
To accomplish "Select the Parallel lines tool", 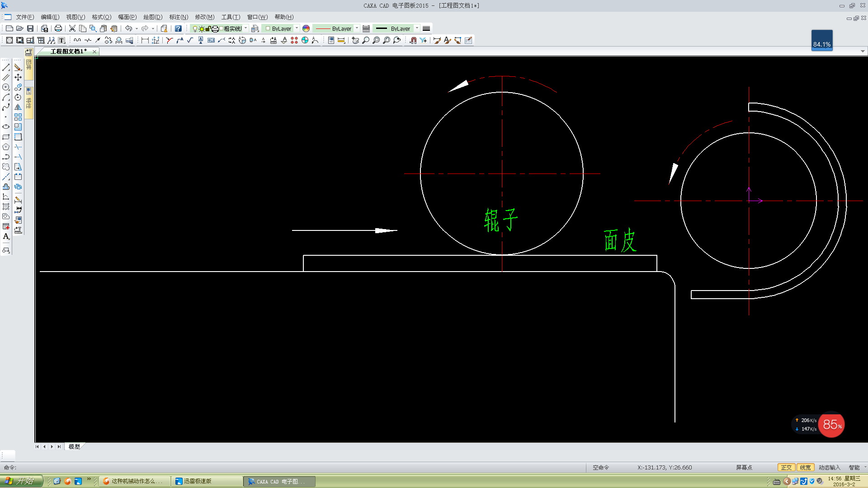I will pyautogui.click(x=6, y=77).
